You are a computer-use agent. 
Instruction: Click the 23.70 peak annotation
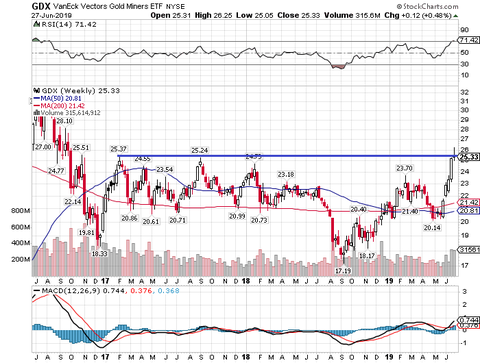(404, 168)
